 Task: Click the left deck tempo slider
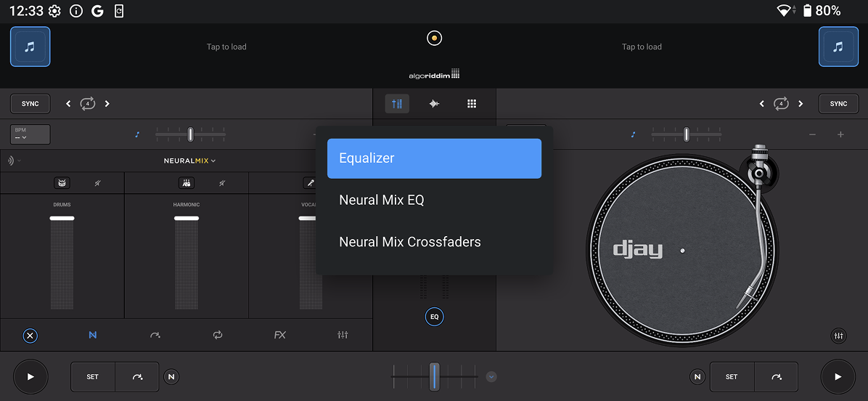point(190,134)
